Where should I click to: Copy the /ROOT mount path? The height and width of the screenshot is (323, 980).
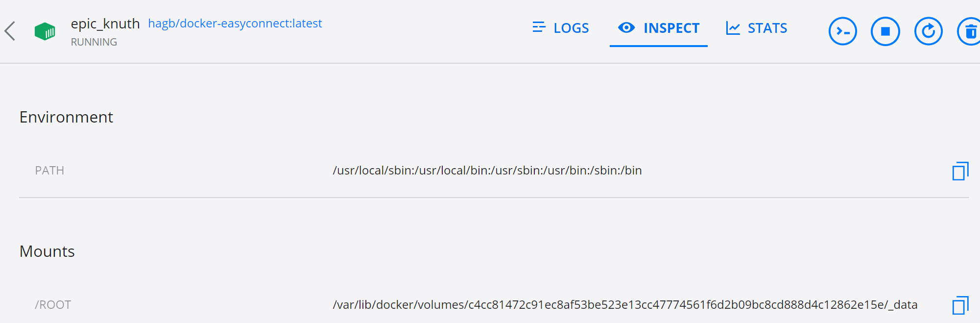[960, 304]
